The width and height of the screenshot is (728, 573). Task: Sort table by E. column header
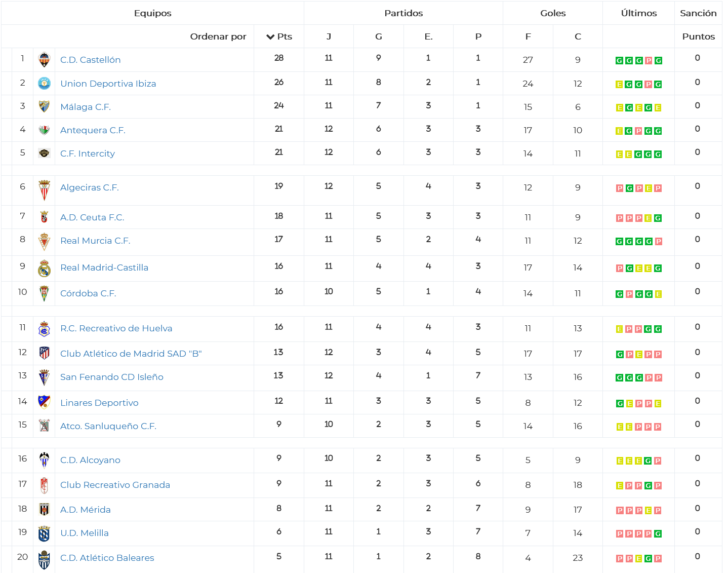pos(428,36)
